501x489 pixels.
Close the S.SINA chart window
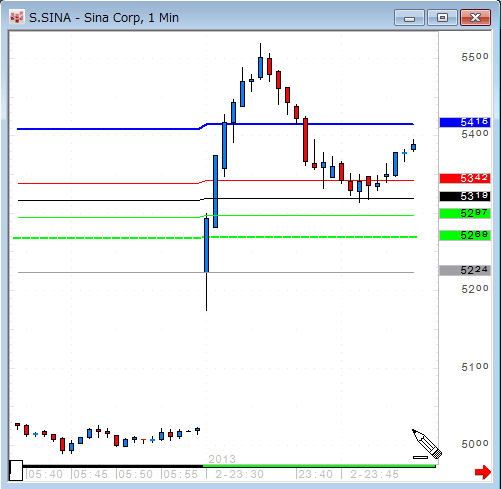(475, 18)
